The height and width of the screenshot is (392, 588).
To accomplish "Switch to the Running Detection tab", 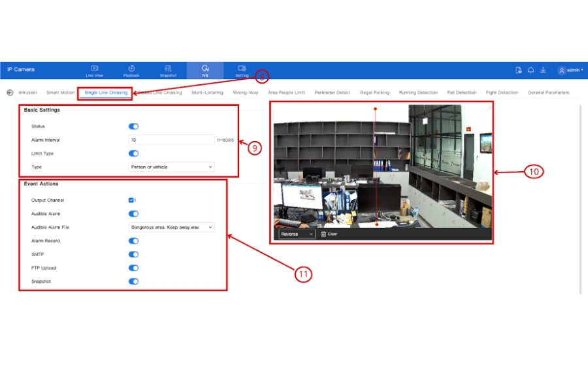I will 418,93.
